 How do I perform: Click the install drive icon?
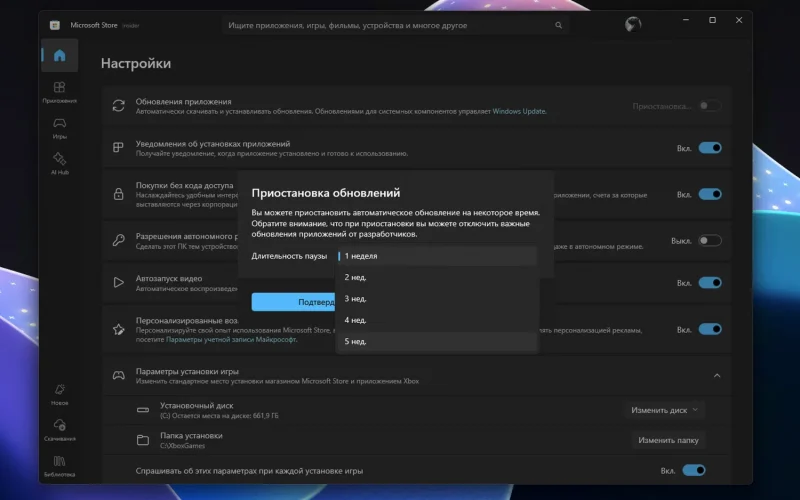[143, 410]
